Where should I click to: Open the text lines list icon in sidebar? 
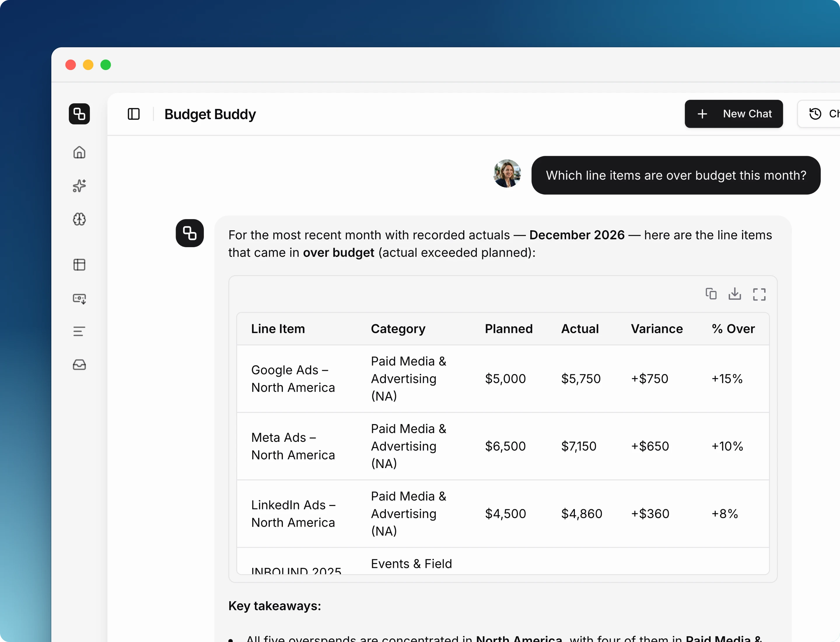tap(79, 331)
